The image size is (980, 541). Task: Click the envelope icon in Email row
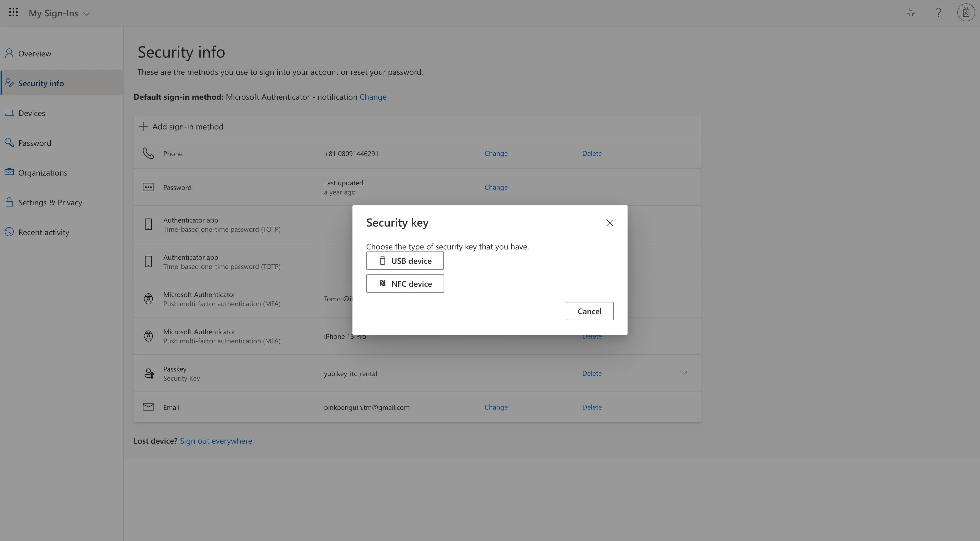tap(148, 407)
